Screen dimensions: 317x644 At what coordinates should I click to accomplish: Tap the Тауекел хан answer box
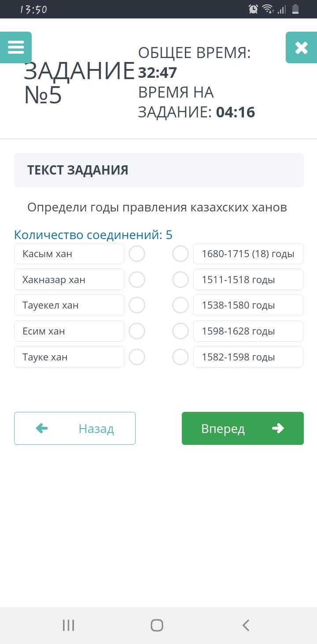pyautogui.click(x=69, y=305)
